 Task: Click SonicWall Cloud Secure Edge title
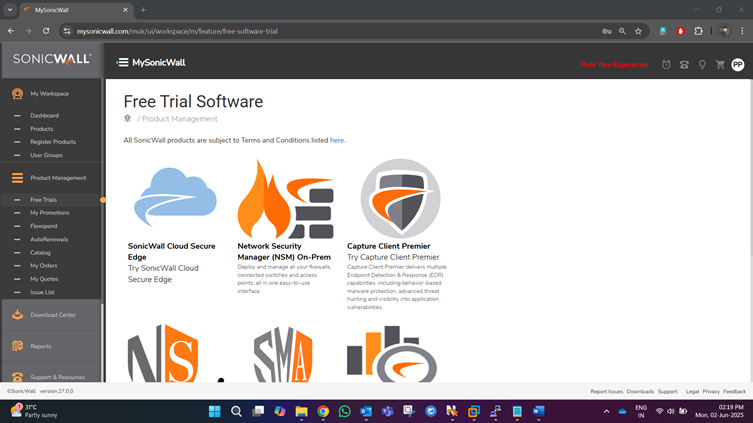coord(171,252)
